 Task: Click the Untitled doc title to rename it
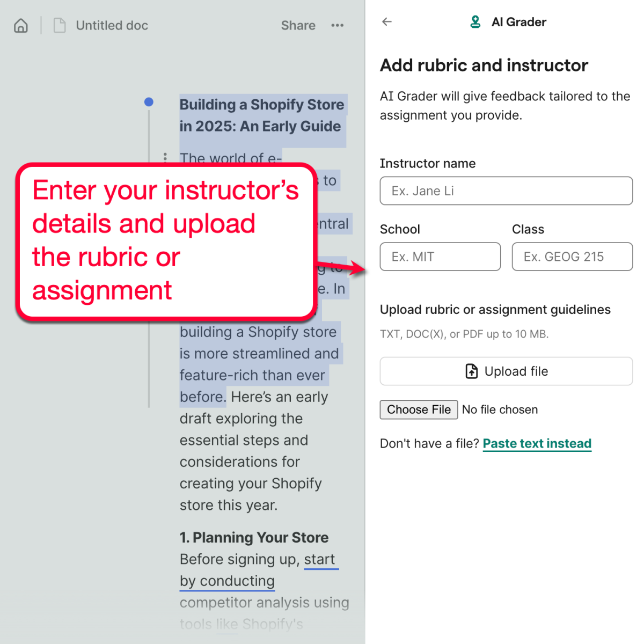tap(112, 25)
